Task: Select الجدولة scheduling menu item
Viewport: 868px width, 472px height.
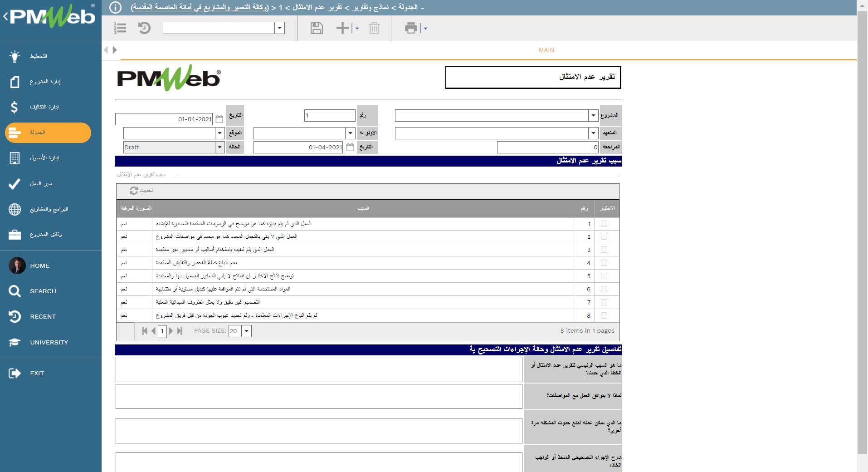Action: tap(48, 133)
